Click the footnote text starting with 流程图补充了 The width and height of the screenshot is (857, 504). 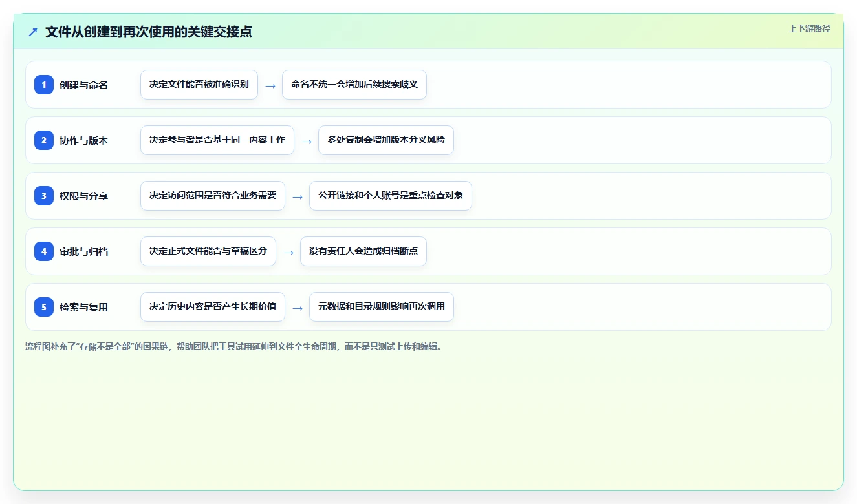233,346
